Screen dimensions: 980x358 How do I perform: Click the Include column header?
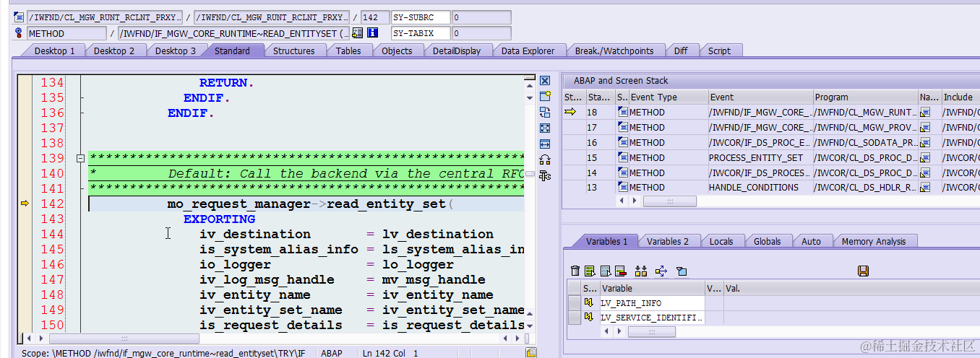point(960,97)
